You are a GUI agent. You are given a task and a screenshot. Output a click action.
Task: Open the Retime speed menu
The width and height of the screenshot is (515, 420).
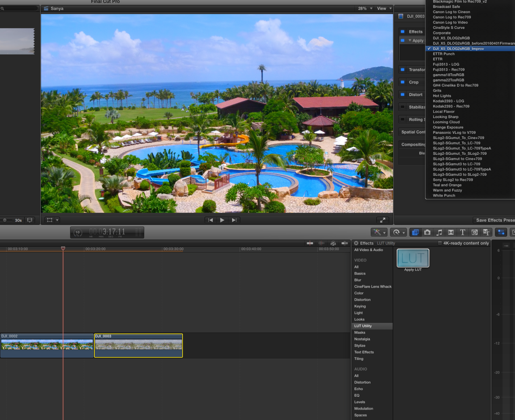coord(398,232)
